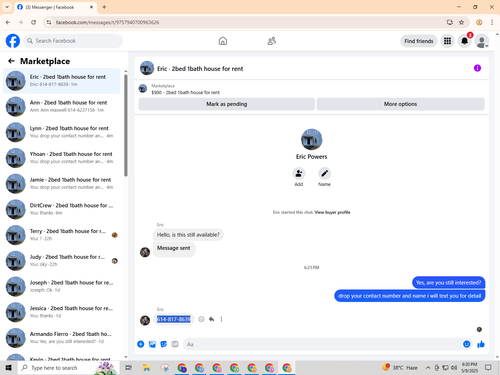Open Yhoan - 2bed 1bath house conversation
This screenshot has height=375, width=500.
[x=62, y=158]
